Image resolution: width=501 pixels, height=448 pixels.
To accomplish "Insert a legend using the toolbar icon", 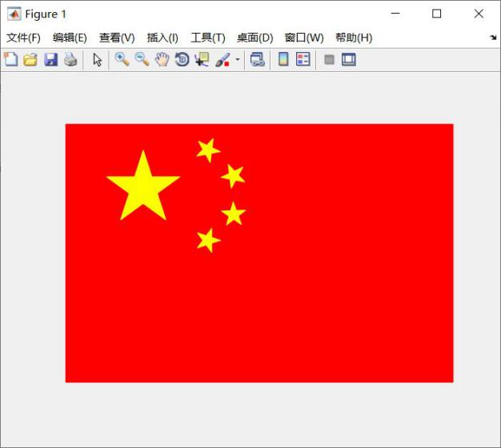I will click(303, 59).
